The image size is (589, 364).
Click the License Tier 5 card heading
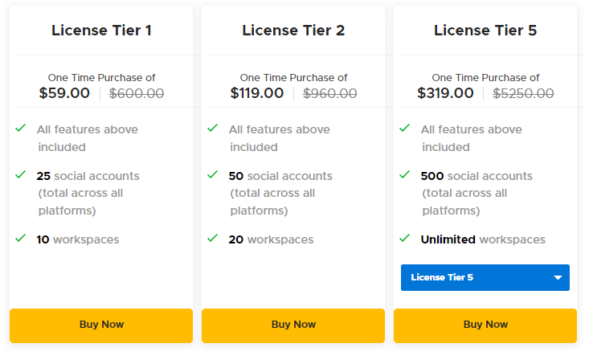(x=485, y=31)
